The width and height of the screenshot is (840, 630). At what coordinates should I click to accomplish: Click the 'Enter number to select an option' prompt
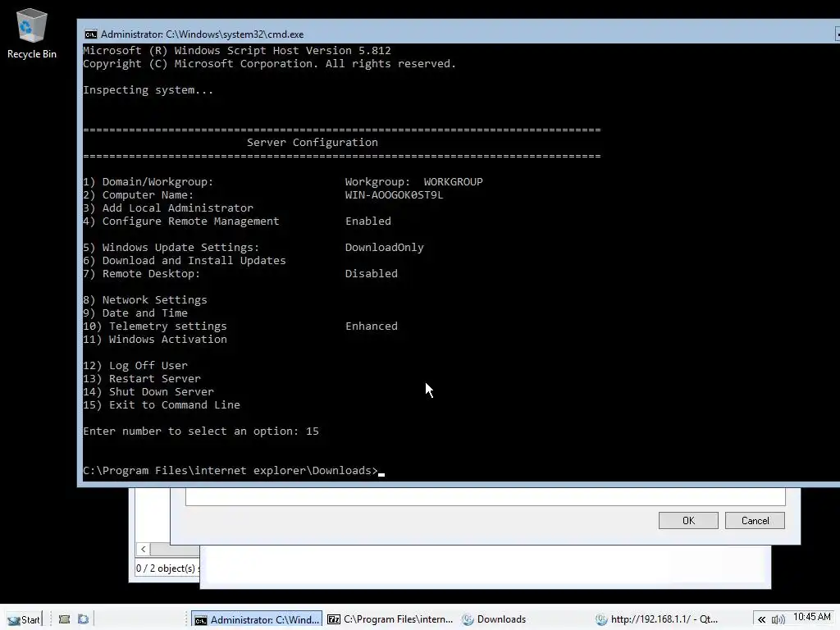[x=190, y=431]
